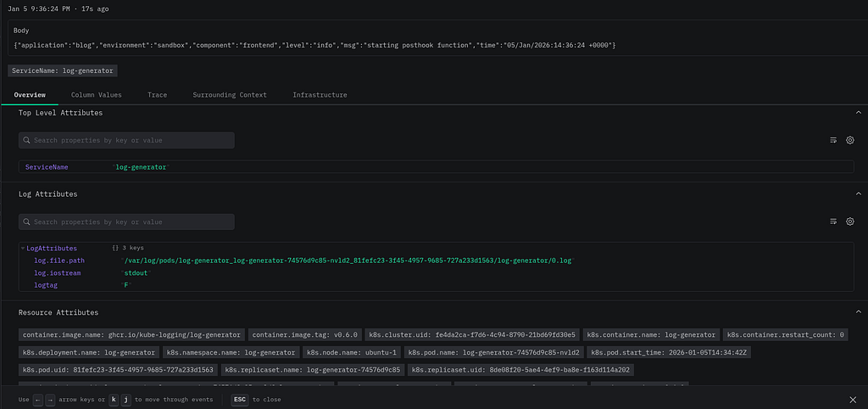Screen dimensions: 868x409
Task: Open settings gear for Log Attributes
Action: (x=849, y=221)
